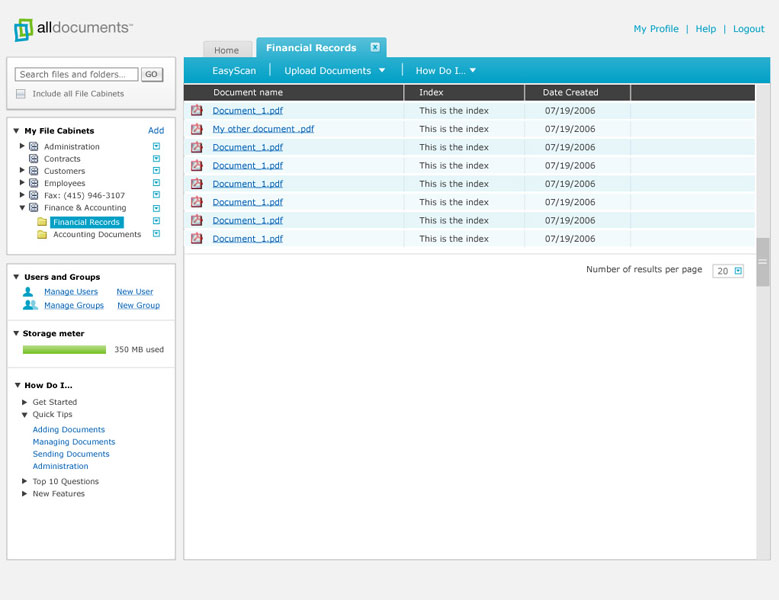Image resolution: width=779 pixels, height=600 pixels.
Task: Collapse the Quick Tips section
Action: [x=25, y=414]
